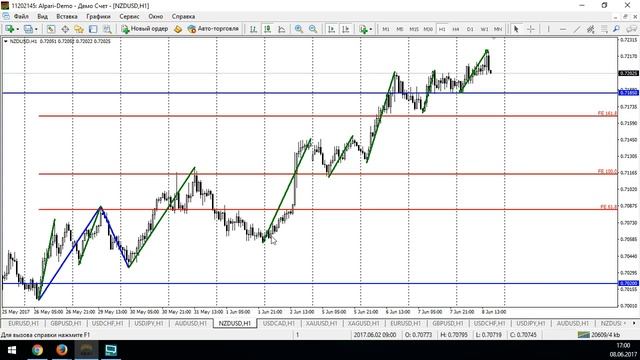Select the equidistant channel tool
The image size is (640, 360).
590,29
